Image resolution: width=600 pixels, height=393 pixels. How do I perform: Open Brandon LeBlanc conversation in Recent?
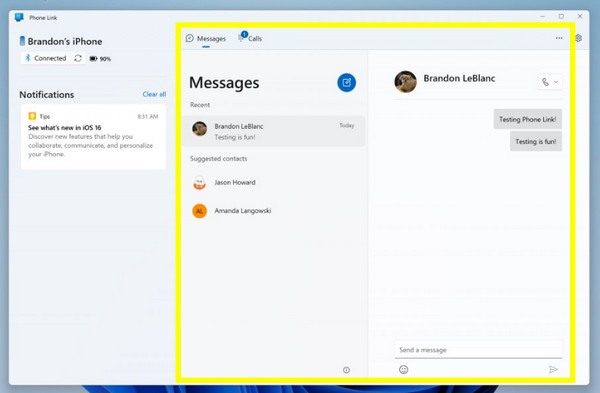(x=273, y=131)
